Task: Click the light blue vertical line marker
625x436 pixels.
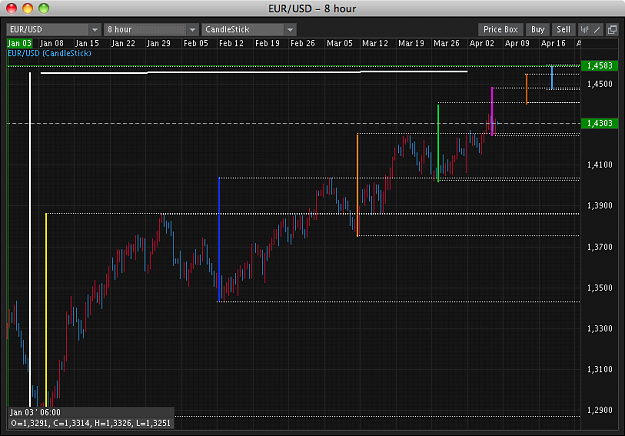Action: 552,77
